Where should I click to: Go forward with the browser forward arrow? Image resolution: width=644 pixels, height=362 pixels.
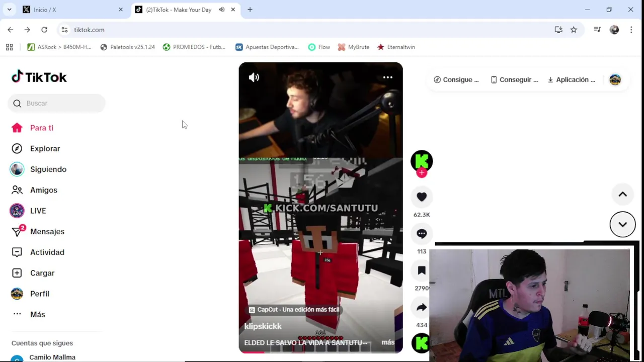point(27,30)
